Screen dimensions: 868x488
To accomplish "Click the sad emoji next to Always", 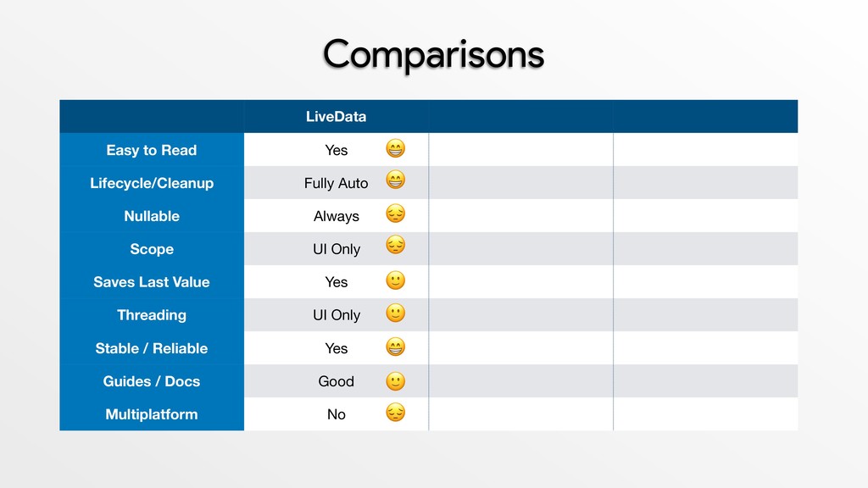I will tap(395, 213).
